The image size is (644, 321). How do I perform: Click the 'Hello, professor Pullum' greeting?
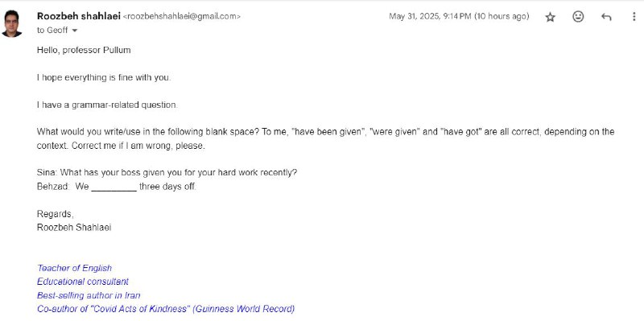[84, 50]
